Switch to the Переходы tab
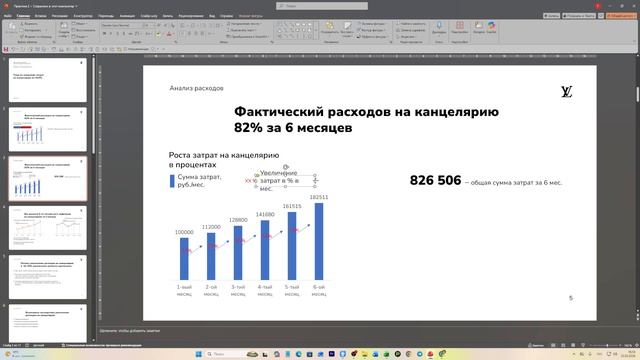The width and height of the screenshot is (640, 360). pyautogui.click(x=106, y=16)
